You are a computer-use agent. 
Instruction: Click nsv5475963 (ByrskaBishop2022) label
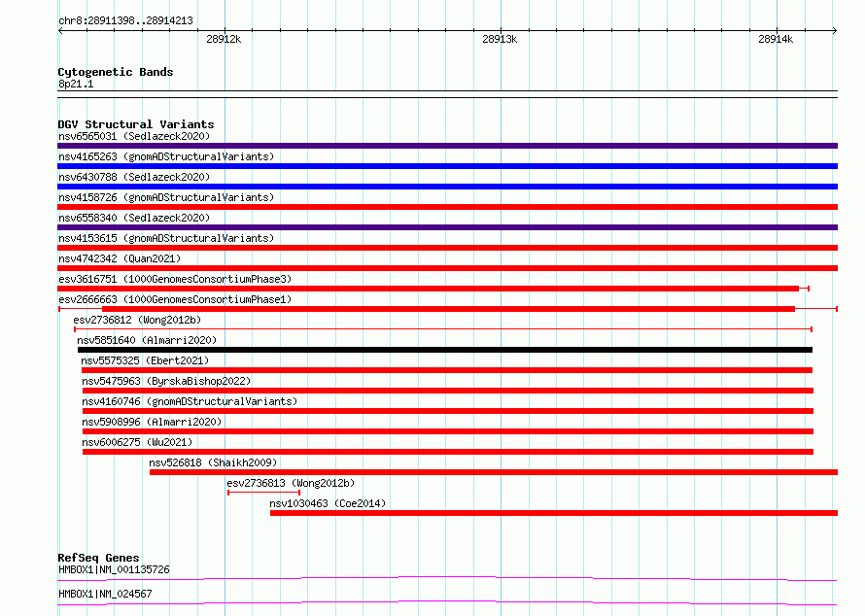(x=166, y=381)
